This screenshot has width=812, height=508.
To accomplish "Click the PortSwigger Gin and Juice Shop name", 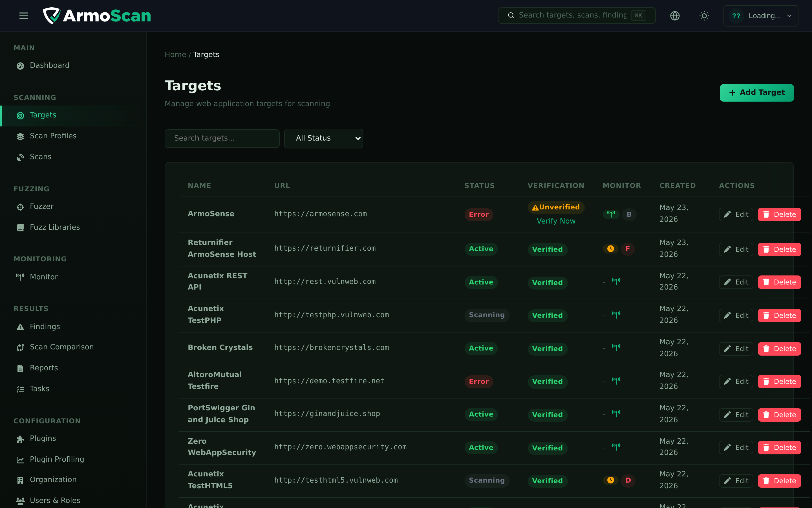I will tap(221, 414).
